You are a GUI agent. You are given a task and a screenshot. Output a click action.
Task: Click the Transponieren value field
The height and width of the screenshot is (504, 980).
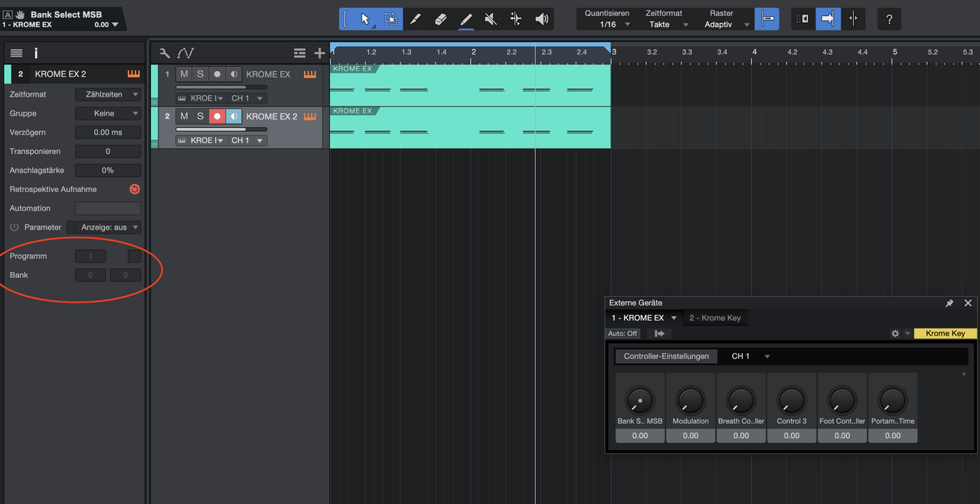click(108, 152)
